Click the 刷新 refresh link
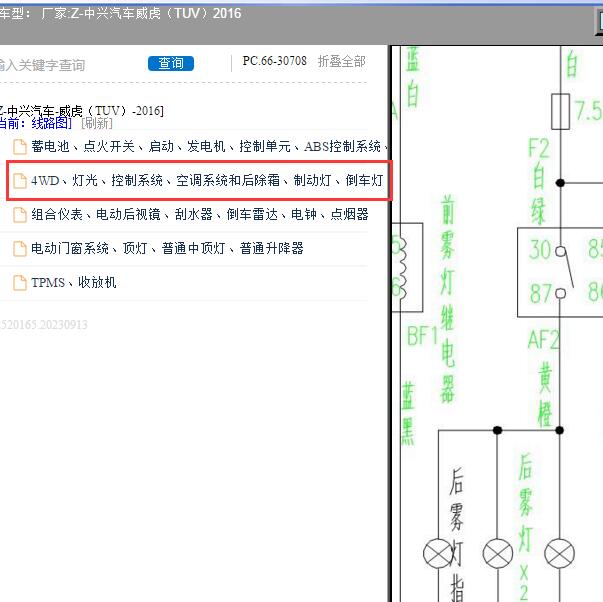Viewport: 603px width, 602px height. tap(97, 123)
